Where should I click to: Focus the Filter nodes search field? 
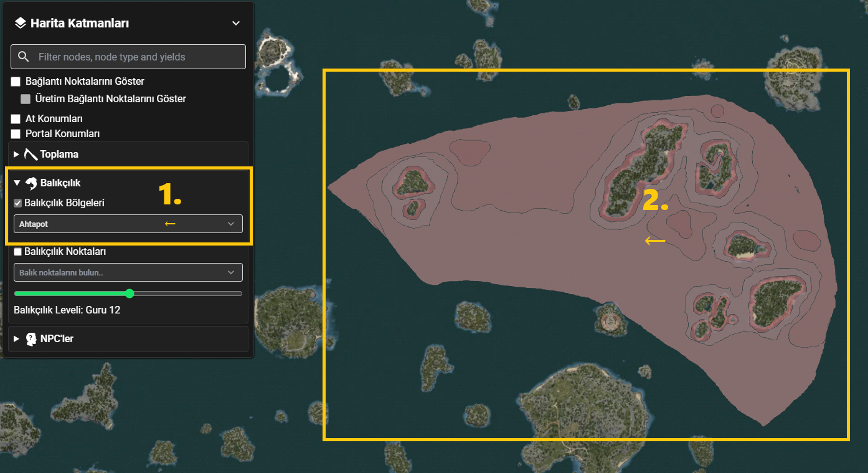(x=128, y=57)
